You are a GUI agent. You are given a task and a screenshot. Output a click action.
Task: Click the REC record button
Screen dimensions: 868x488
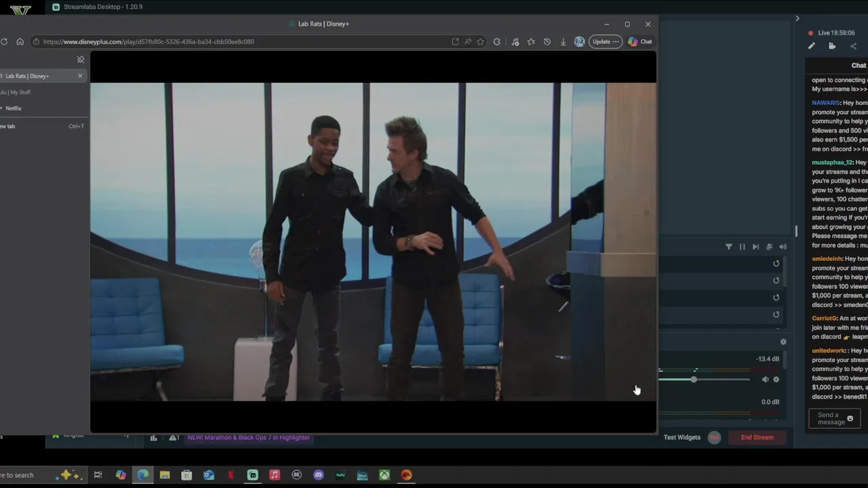coord(714,437)
